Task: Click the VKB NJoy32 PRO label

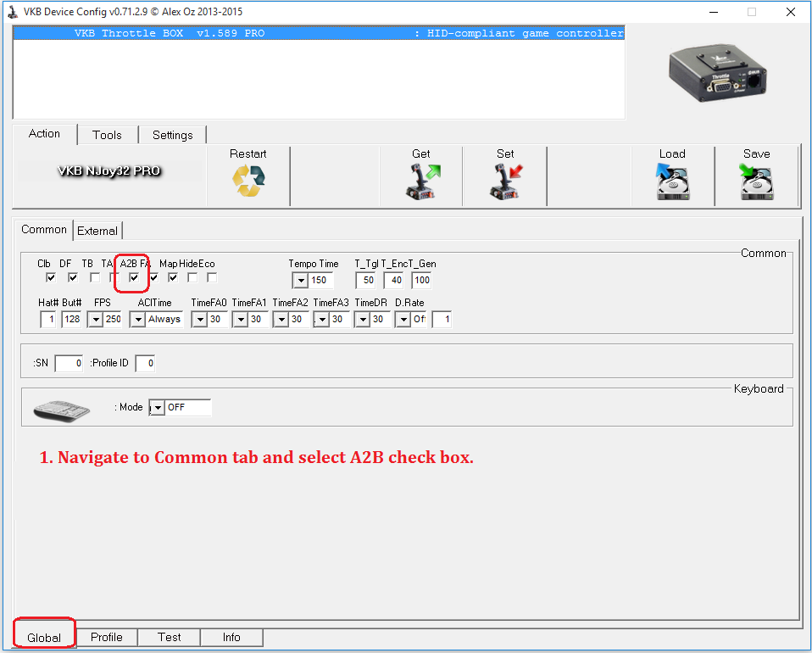Action: click(x=109, y=171)
